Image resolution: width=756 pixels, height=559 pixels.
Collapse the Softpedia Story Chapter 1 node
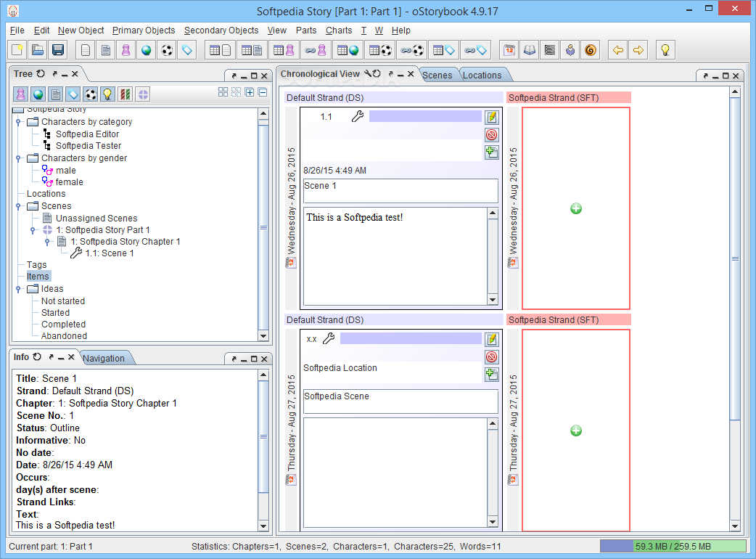[47, 242]
